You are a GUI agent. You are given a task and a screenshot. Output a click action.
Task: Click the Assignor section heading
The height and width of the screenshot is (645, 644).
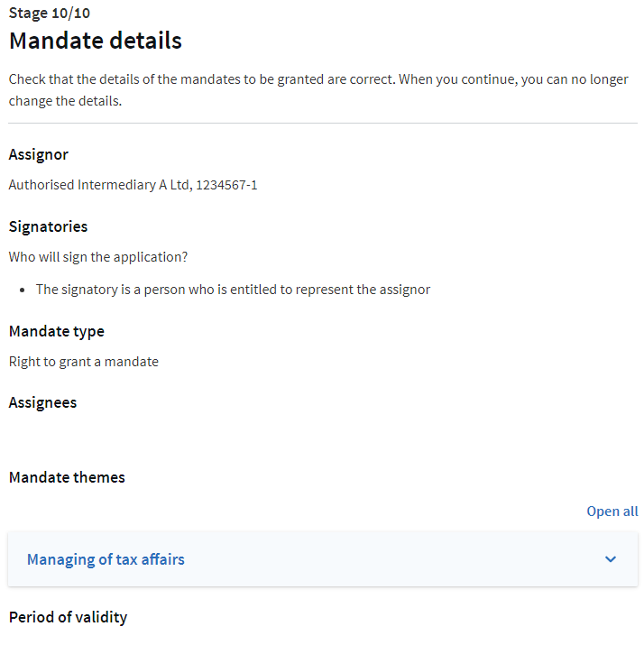pos(38,154)
